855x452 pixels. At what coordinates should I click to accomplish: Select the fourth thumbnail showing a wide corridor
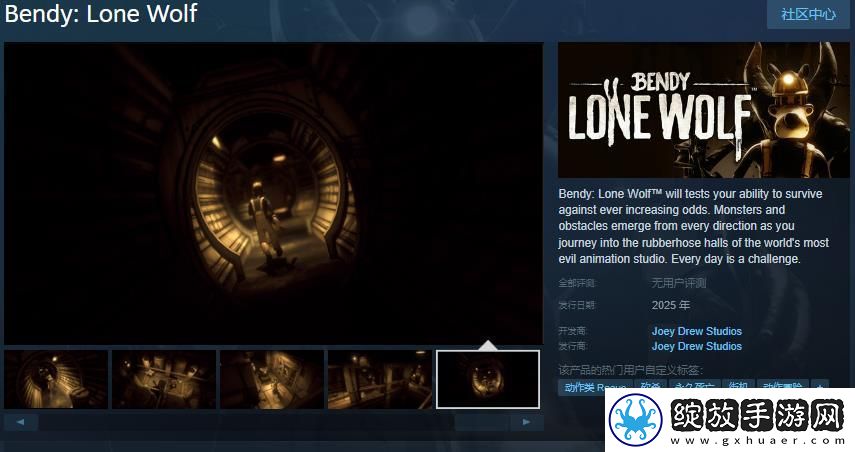point(380,379)
